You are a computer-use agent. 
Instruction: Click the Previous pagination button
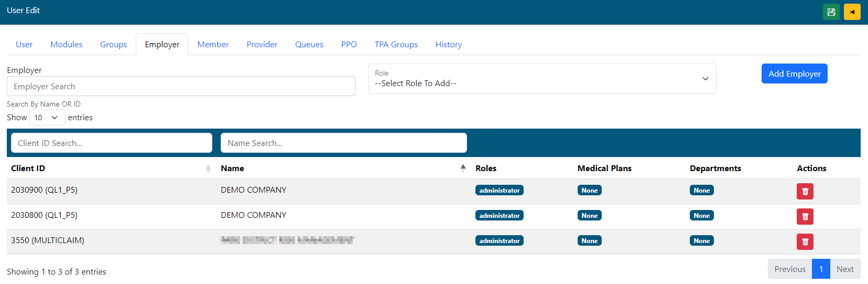pos(789,269)
